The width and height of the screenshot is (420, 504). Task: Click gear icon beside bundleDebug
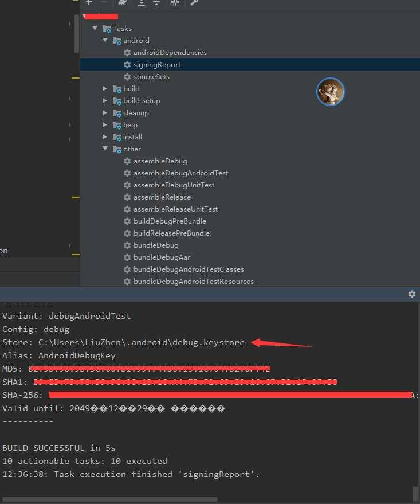click(127, 245)
